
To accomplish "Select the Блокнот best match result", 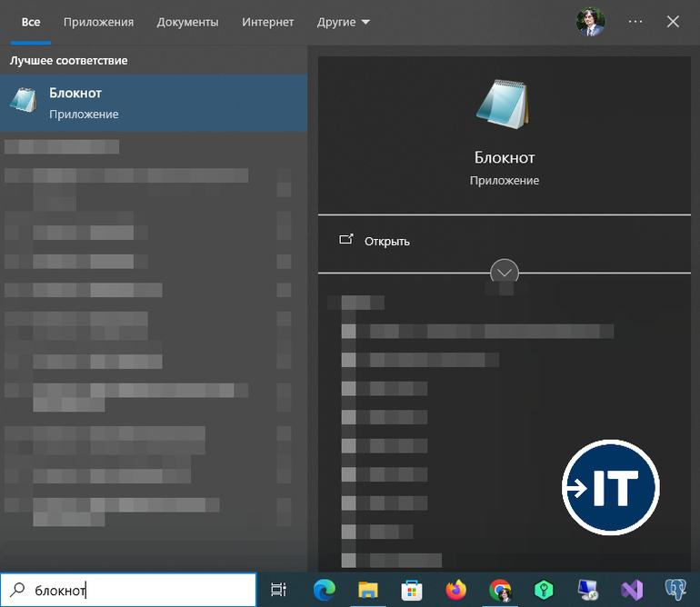I will click(154, 103).
